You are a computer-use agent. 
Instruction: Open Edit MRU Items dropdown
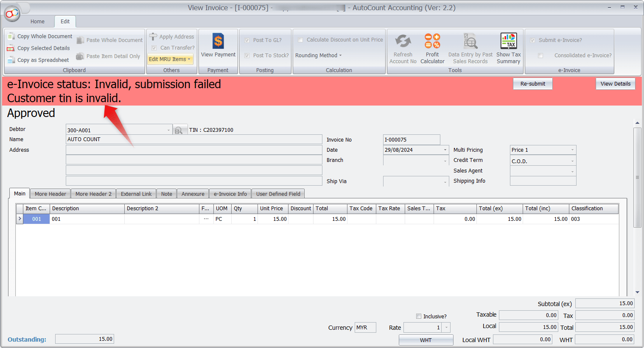[x=171, y=59]
